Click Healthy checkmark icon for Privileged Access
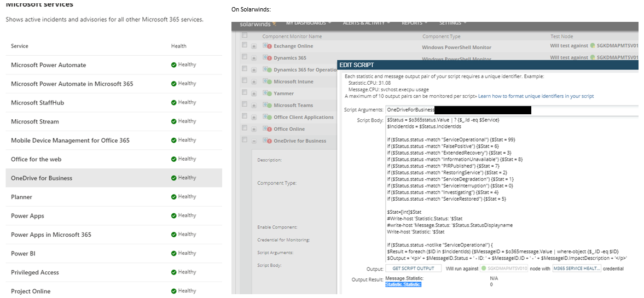 click(174, 272)
